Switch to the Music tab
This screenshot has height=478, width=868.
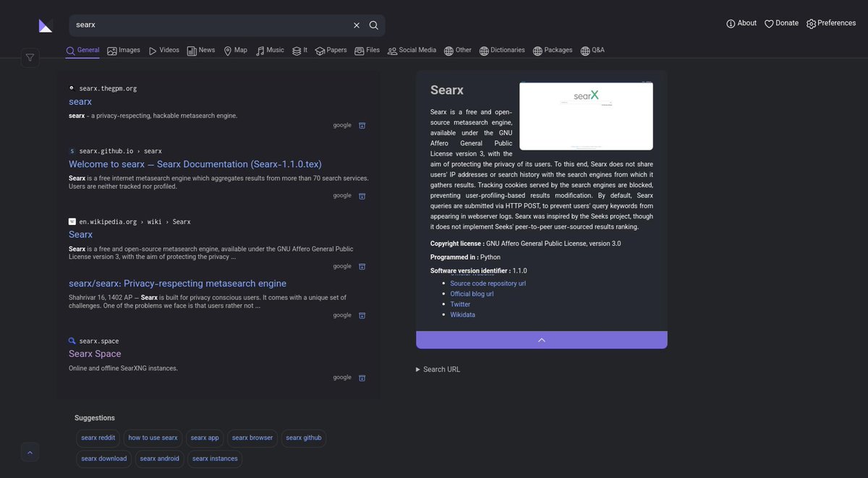270,51
